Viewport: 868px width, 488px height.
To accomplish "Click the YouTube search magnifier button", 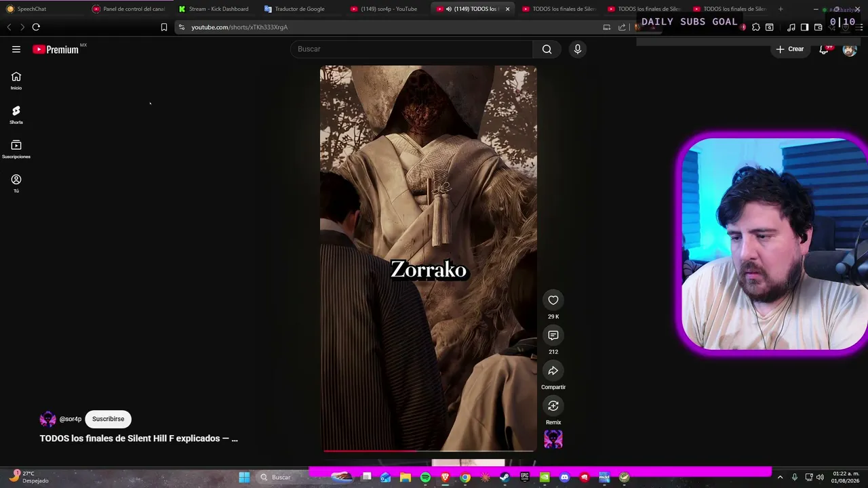I will pos(547,49).
